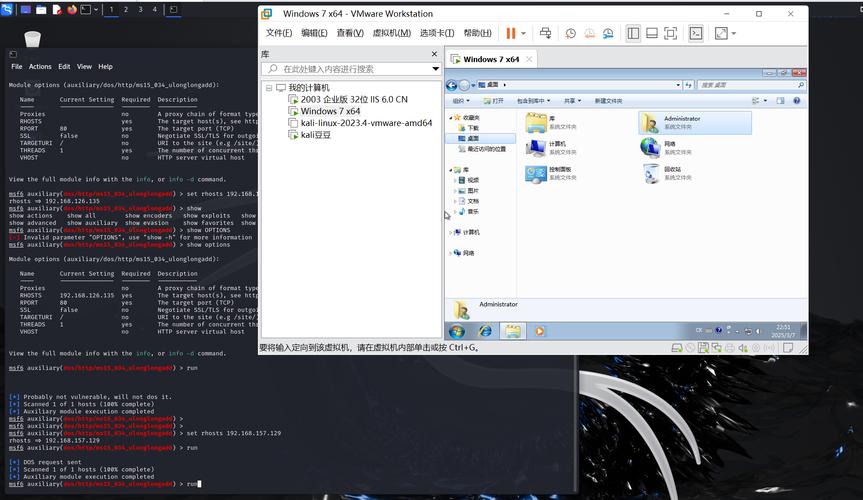This screenshot has width=863, height=500.
Task: Launch Internet Explorer from Windows 7 taskbar
Action: (485, 331)
